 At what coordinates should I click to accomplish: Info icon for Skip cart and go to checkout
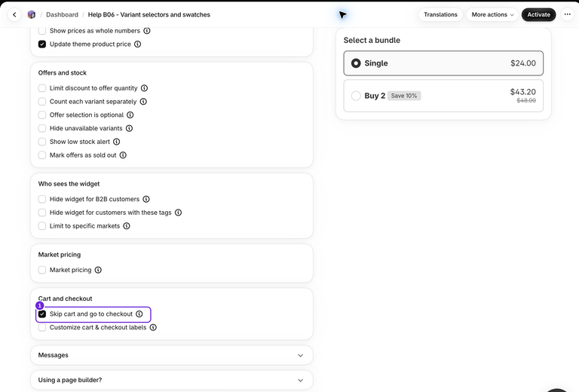[x=139, y=314]
